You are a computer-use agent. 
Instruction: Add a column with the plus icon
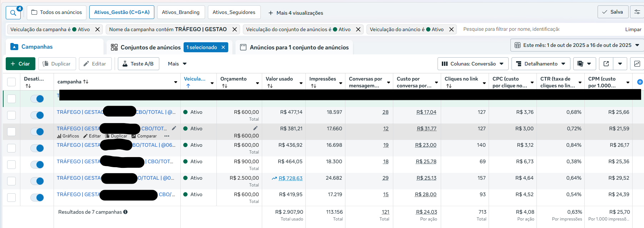click(640, 82)
